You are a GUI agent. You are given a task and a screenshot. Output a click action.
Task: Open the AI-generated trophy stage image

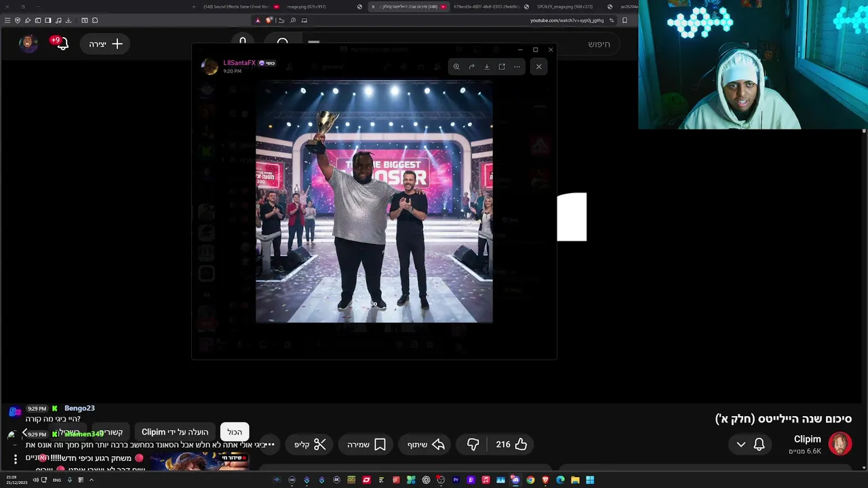click(374, 201)
